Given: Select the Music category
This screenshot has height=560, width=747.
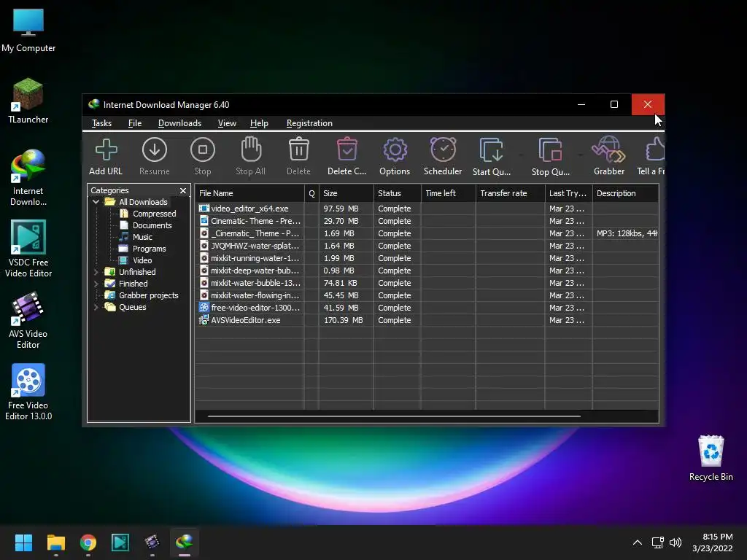Looking at the screenshot, I should [142, 237].
